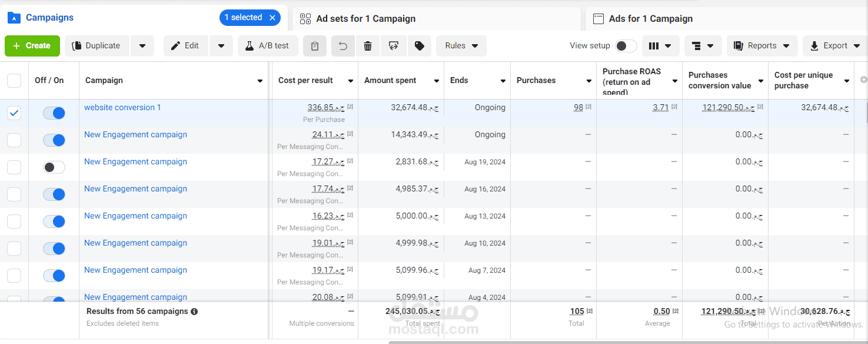
Task: Switch to Ads for 1 Campaign tab
Action: click(x=650, y=19)
